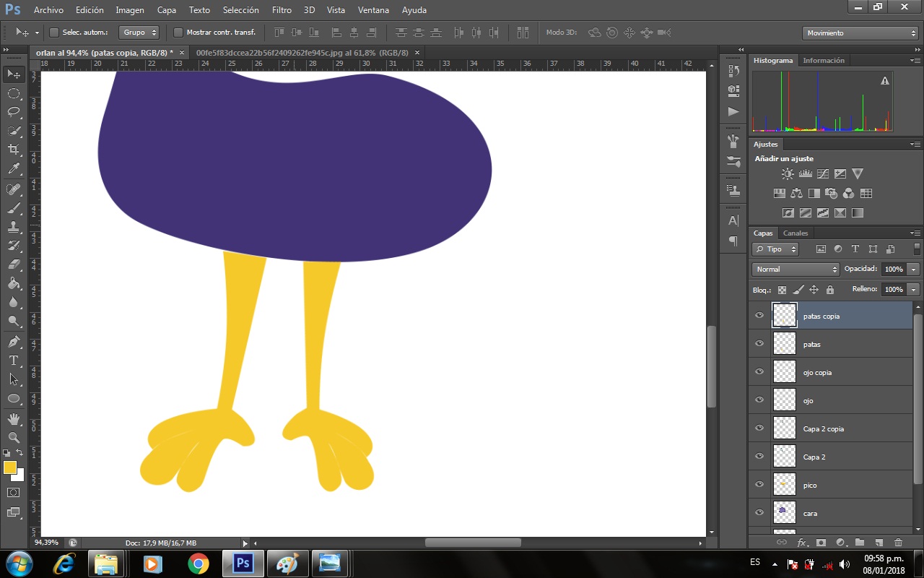Open the Filtro menu
The height and width of the screenshot is (578, 924).
[x=282, y=10]
